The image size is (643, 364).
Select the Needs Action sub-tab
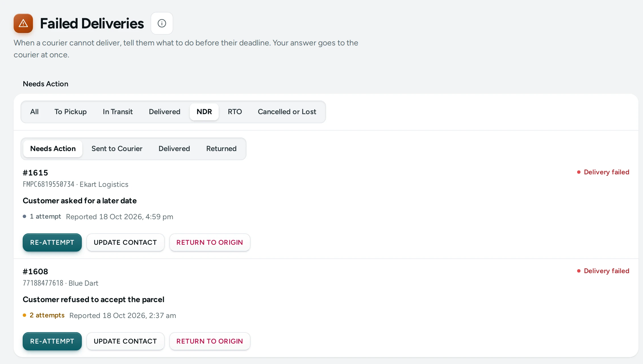53,149
